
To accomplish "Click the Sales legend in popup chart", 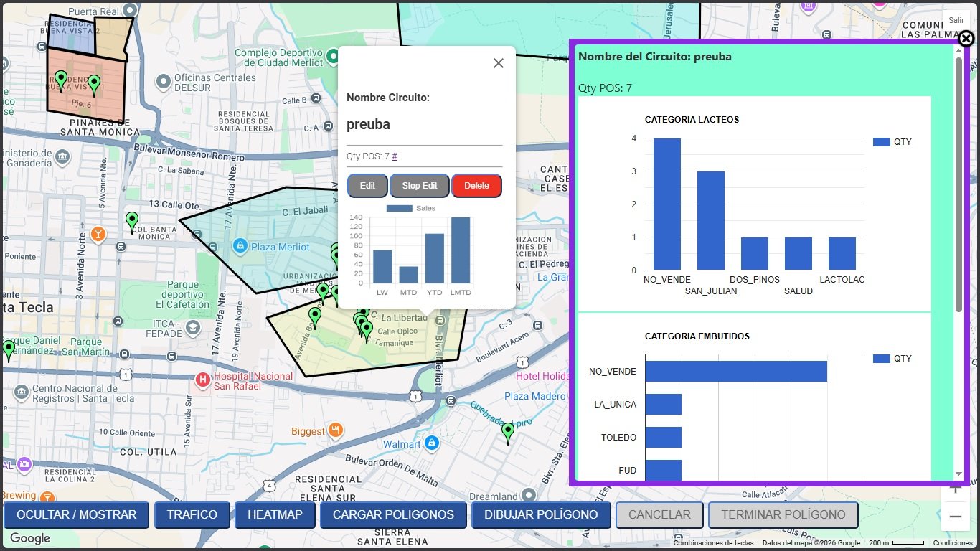I will [411, 208].
